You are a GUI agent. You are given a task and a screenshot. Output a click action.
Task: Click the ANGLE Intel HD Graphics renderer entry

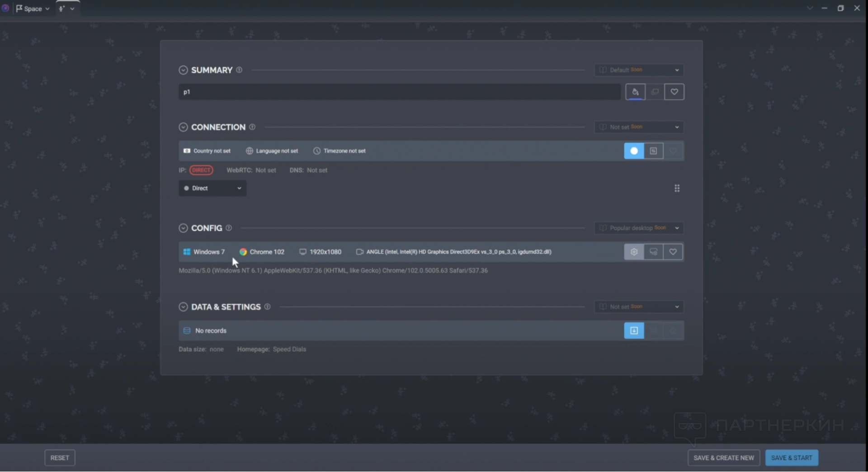pyautogui.click(x=454, y=252)
